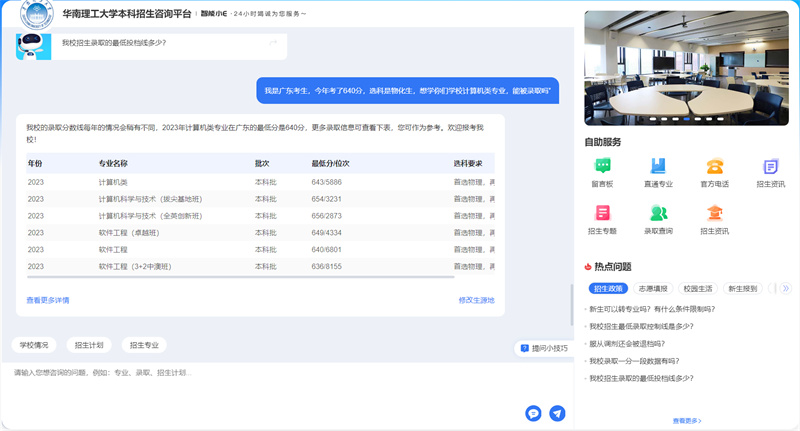Open hot question 新生可以转专业吗
Image resolution: width=800 pixels, height=431 pixels.
[652, 309]
